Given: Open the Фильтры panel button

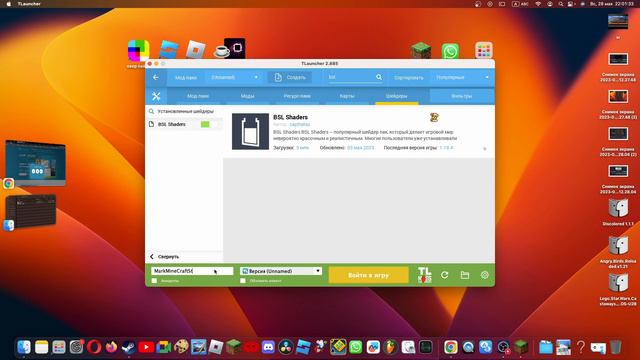Looking at the screenshot, I should tap(462, 96).
